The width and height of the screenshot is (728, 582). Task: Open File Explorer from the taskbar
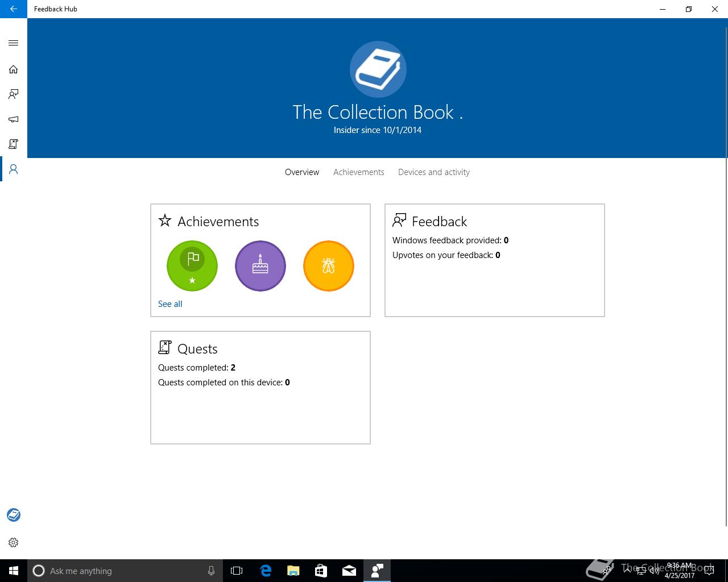pyautogui.click(x=293, y=571)
